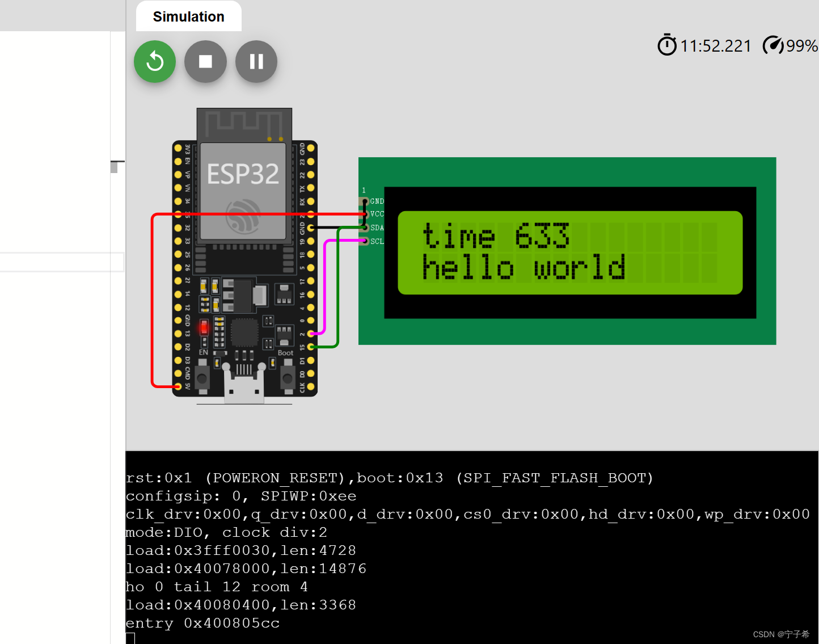Click the stopwatch timer icon
Screen dimensions: 819x644
[x=667, y=45]
